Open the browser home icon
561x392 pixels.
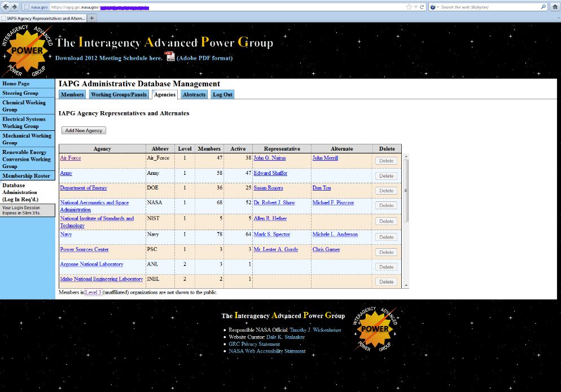(555, 7)
